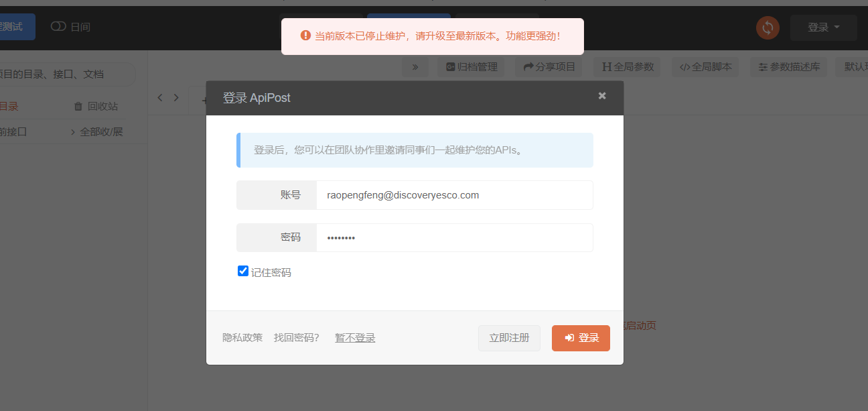Open the 隐私政策 privacy policy link
The width and height of the screenshot is (868, 411).
242,338
